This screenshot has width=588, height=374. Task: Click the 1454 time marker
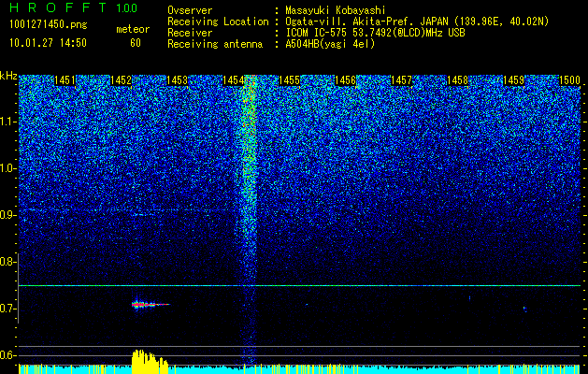(233, 80)
